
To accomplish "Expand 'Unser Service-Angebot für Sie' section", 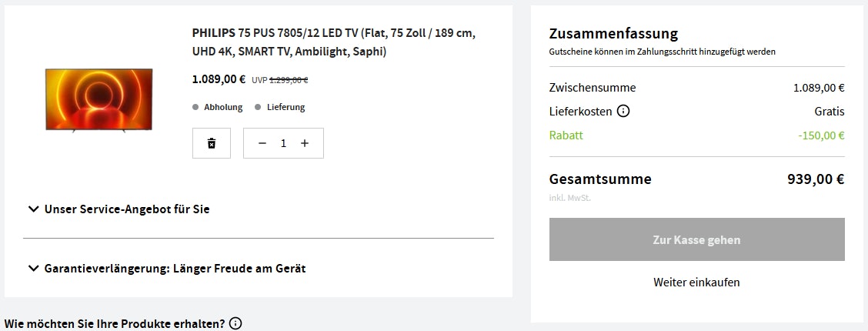I will 127,209.
